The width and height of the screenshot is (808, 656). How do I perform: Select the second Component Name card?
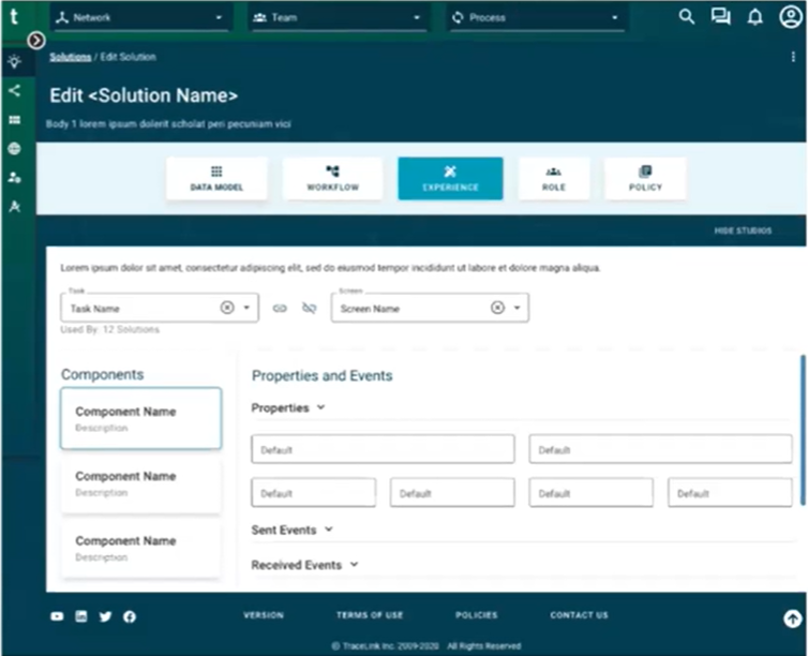pyautogui.click(x=141, y=483)
